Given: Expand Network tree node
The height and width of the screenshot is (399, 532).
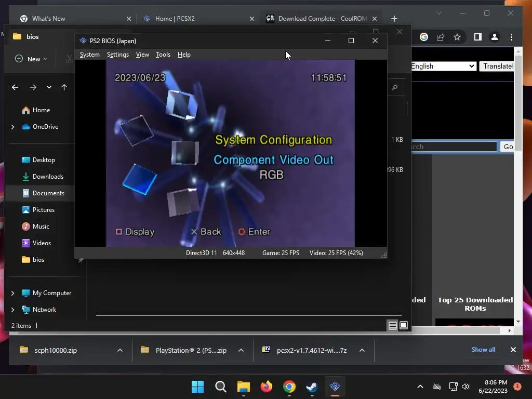Looking at the screenshot, I should pos(12,310).
